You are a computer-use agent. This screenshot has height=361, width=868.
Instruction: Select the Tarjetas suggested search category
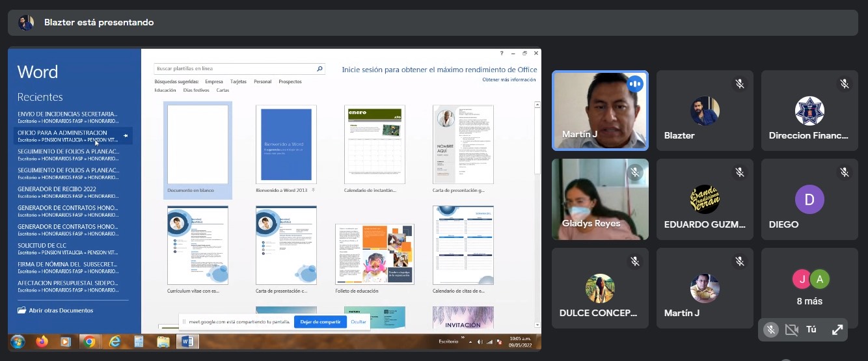click(238, 82)
